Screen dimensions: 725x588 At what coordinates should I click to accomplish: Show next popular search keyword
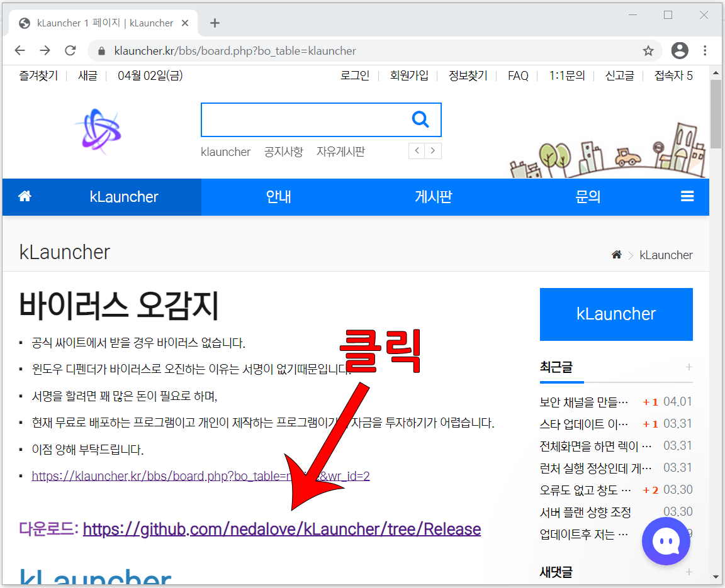[x=433, y=150]
